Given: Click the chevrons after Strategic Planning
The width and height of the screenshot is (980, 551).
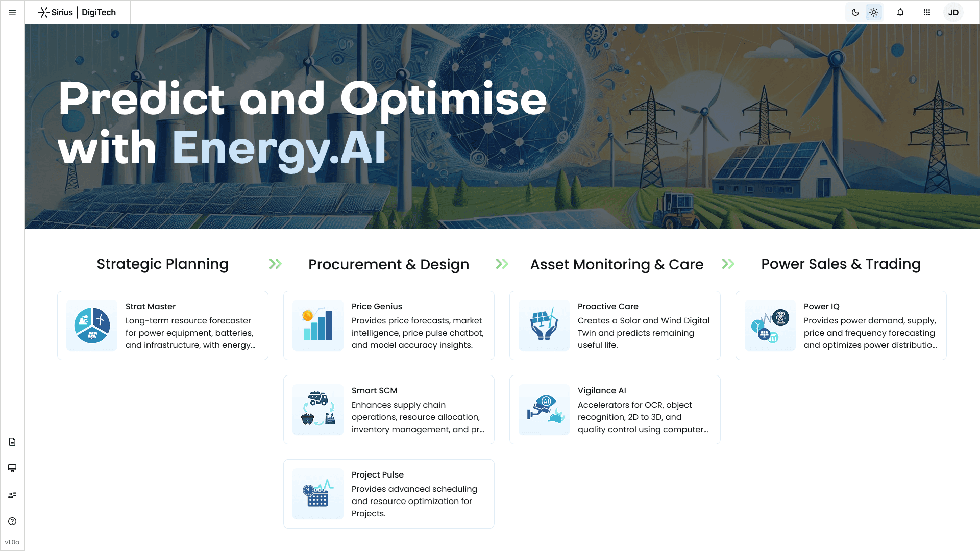Looking at the screenshot, I should click(276, 264).
